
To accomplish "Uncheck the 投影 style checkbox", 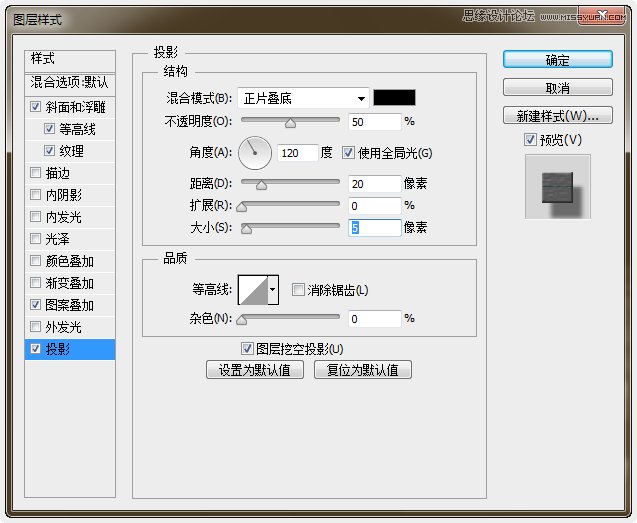I will 36,349.
